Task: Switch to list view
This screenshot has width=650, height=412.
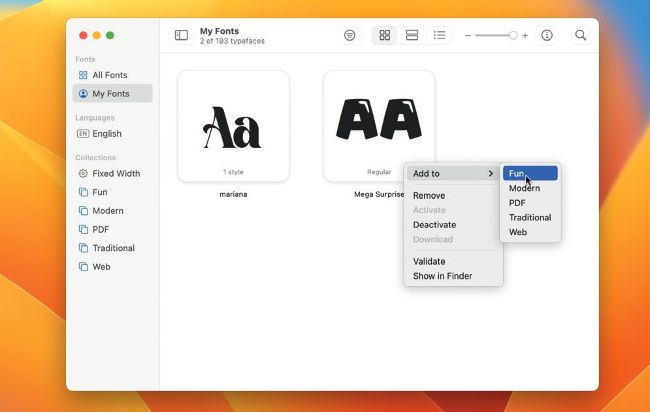Action: click(439, 35)
